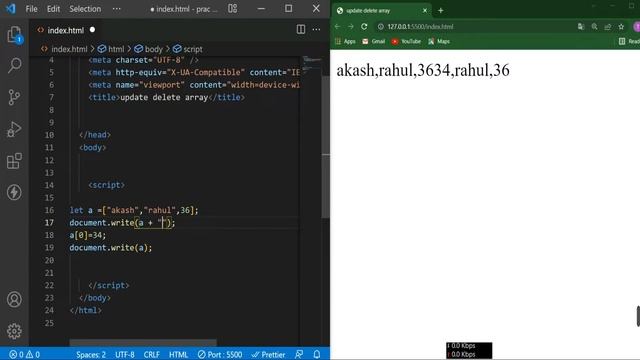Click the editor vertical scrollbar
640x360 pixels.
click(326, 147)
